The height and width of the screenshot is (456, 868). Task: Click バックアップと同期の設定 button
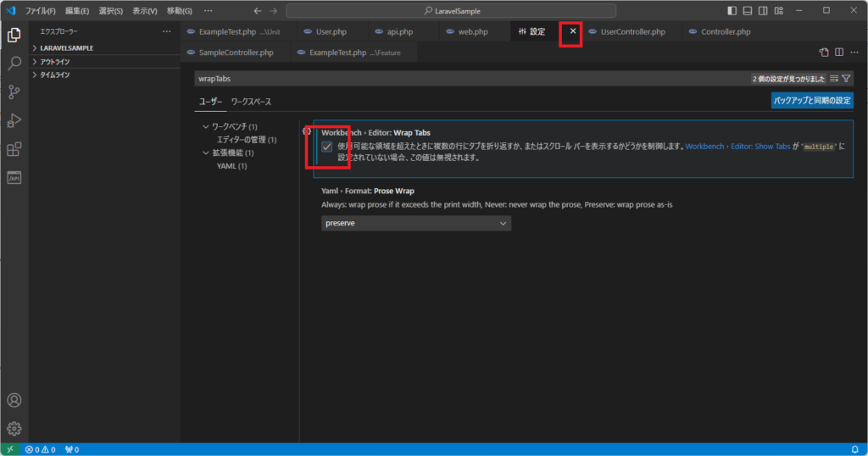point(812,100)
